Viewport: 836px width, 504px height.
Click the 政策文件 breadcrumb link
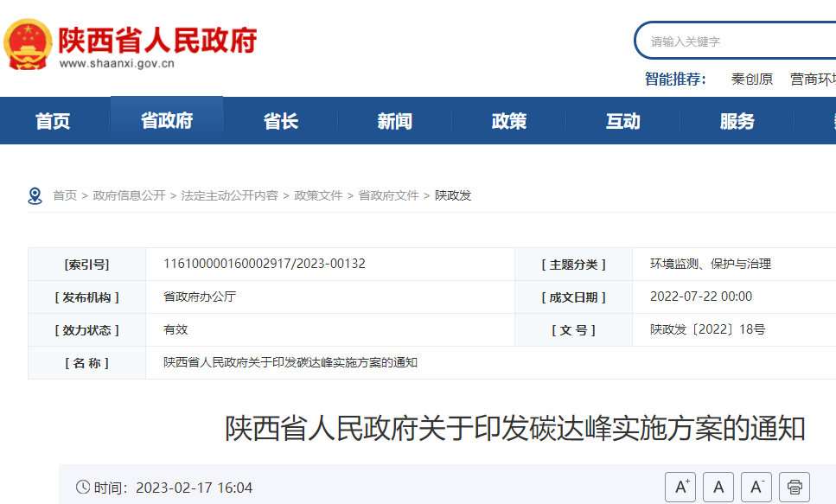point(314,195)
